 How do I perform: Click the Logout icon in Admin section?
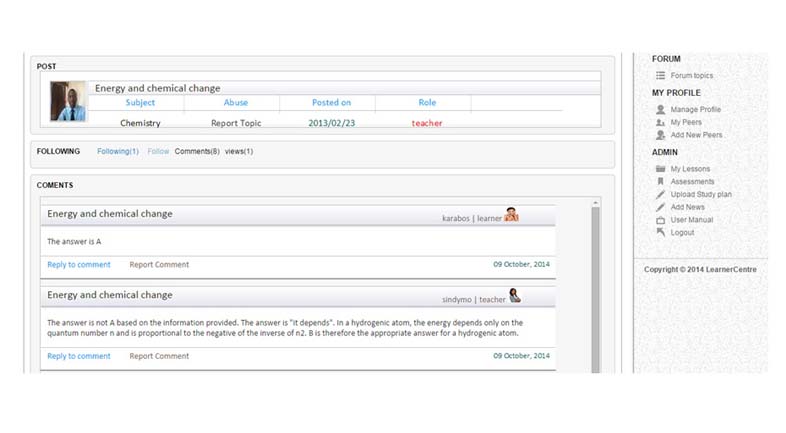click(x=660, y=232)
